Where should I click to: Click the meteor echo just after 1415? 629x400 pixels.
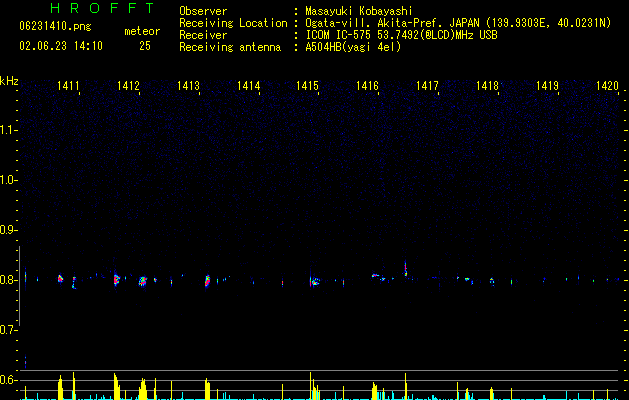(315, 282)
